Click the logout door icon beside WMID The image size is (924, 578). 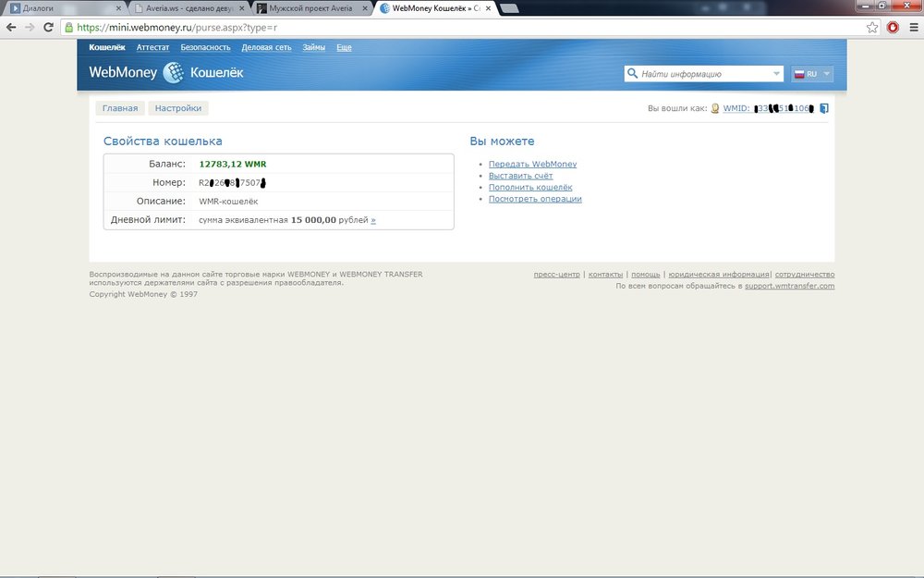click(824, 108)
